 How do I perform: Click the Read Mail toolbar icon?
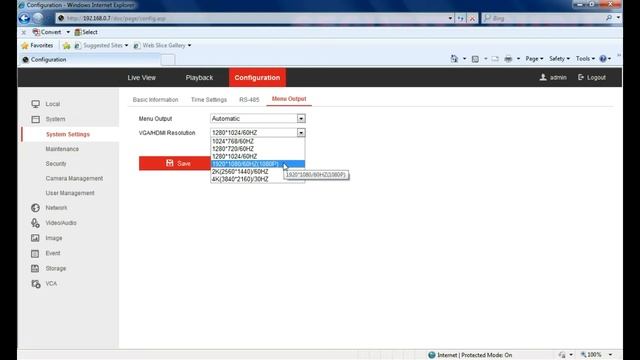(495, 59)
